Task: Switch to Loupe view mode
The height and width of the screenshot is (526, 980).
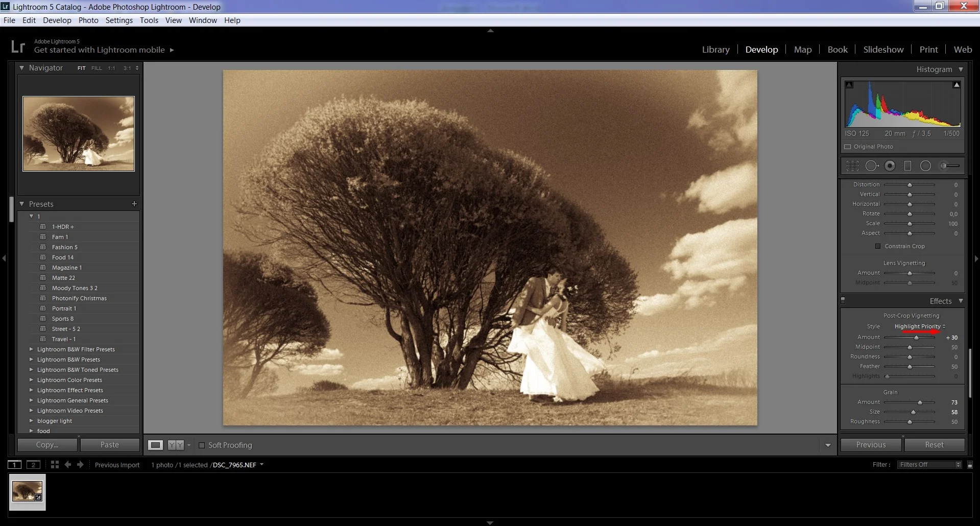Action: 155,445
